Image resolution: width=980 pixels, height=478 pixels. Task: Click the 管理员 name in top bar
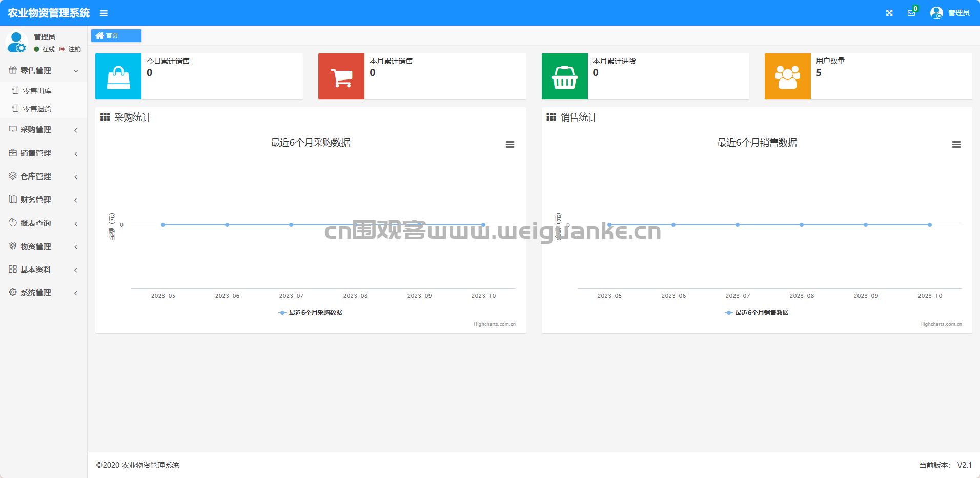(958, 13)
